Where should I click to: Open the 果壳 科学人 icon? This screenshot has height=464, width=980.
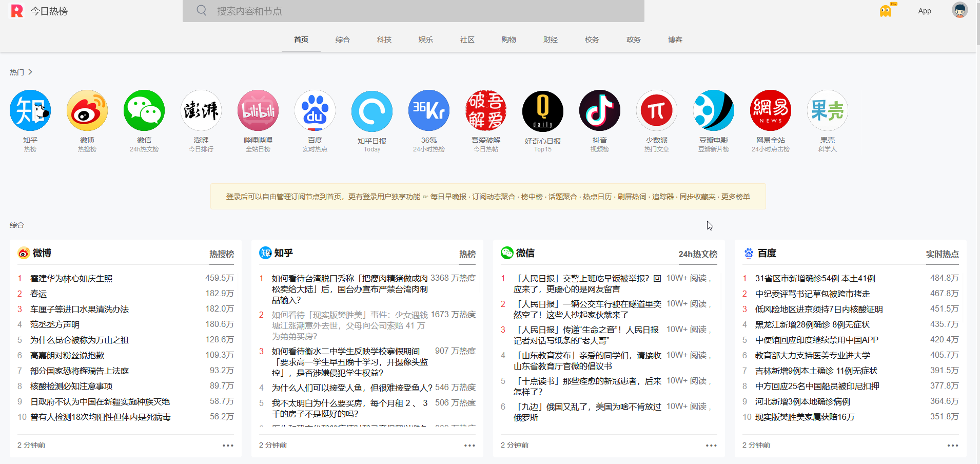click(x=828, y=110)
